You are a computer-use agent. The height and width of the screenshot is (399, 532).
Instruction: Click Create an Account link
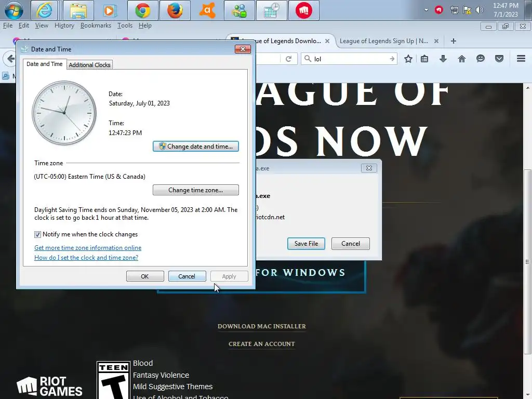[x=262, y=344]
